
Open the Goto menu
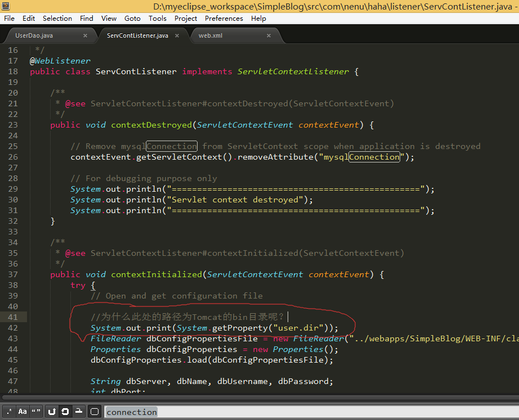132,19
